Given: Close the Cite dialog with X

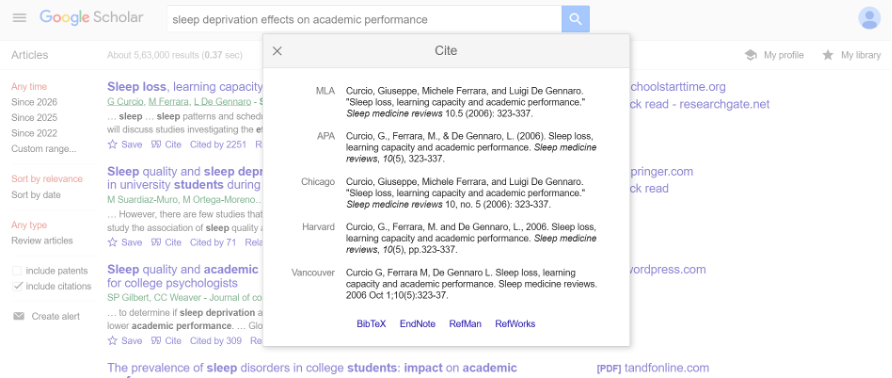Looking at the screenshot, I should [277, 51].
